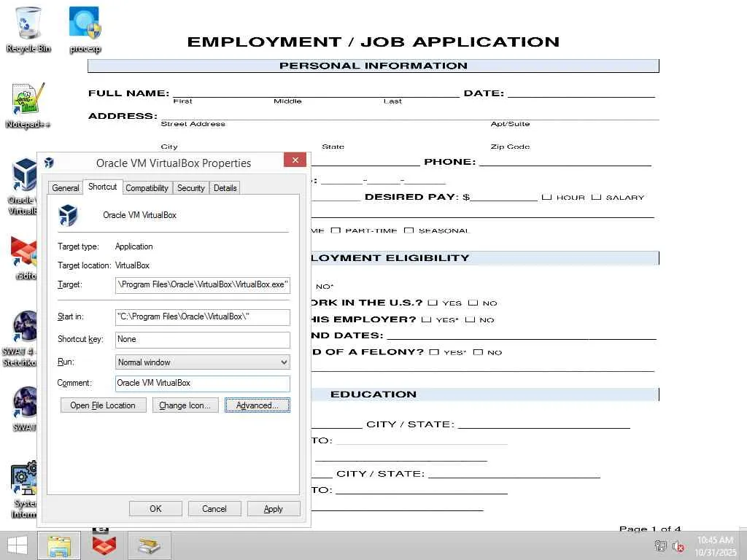The image size is (747, 560).
Task: Click the EDUCATION section header
Action: pos(373,394)
